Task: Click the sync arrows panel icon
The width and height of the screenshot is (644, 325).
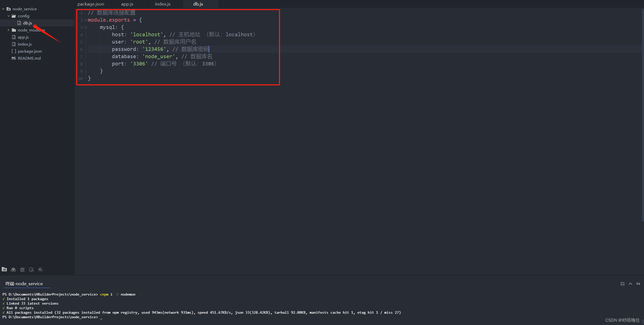Action: coord(31,270)
